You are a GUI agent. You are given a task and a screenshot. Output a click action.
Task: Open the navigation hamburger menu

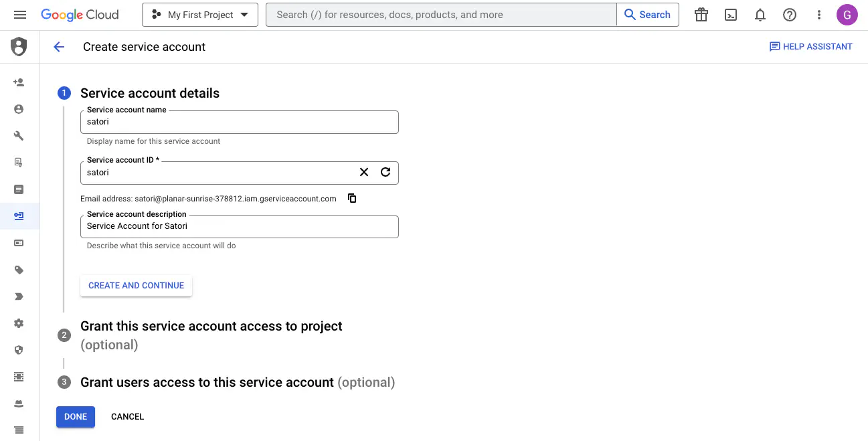[19, 14]
